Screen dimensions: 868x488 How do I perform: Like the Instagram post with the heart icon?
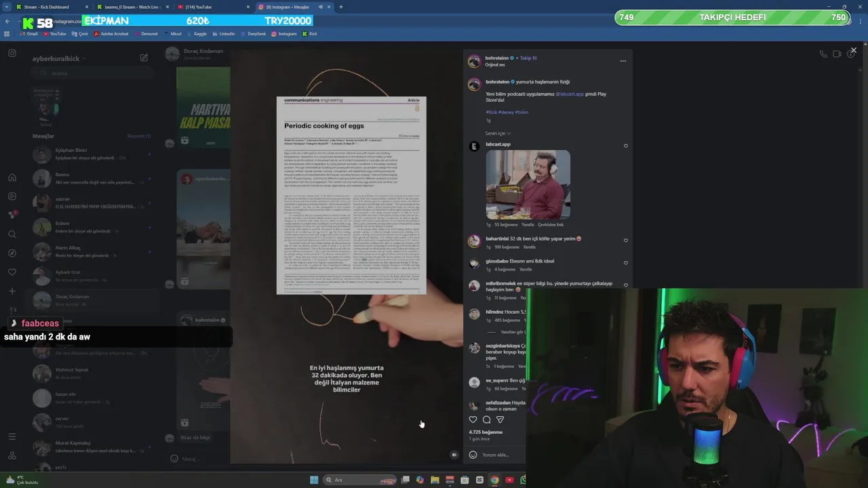coord(473,420)
